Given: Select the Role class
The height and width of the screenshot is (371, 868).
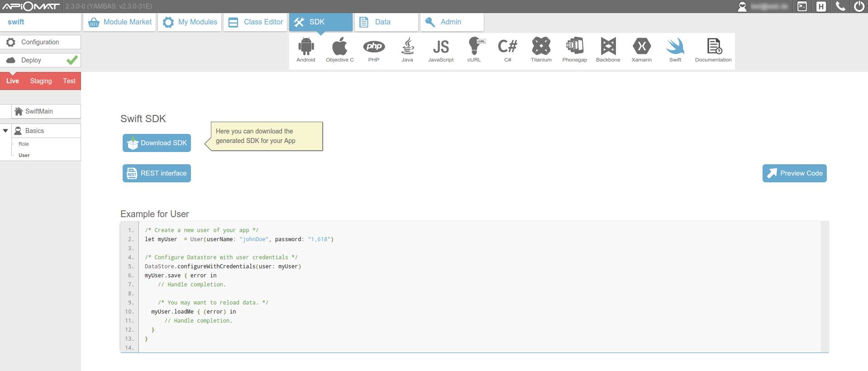Looking at the screenshot, I should point(24,144).
